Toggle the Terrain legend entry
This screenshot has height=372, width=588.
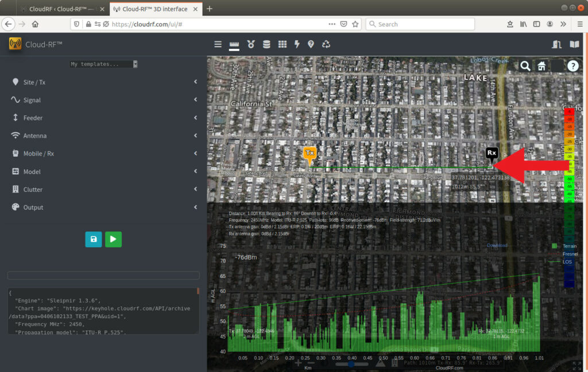(564, 246)
